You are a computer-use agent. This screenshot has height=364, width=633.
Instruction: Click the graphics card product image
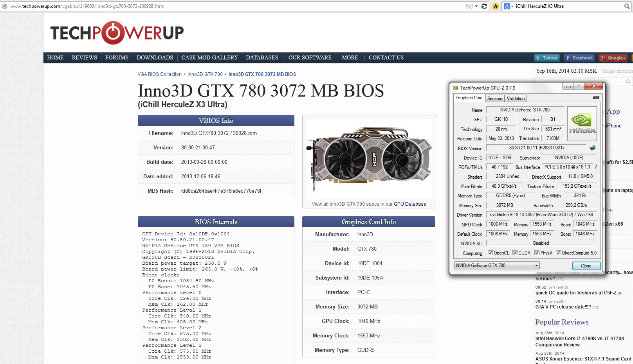coord(369,158)
